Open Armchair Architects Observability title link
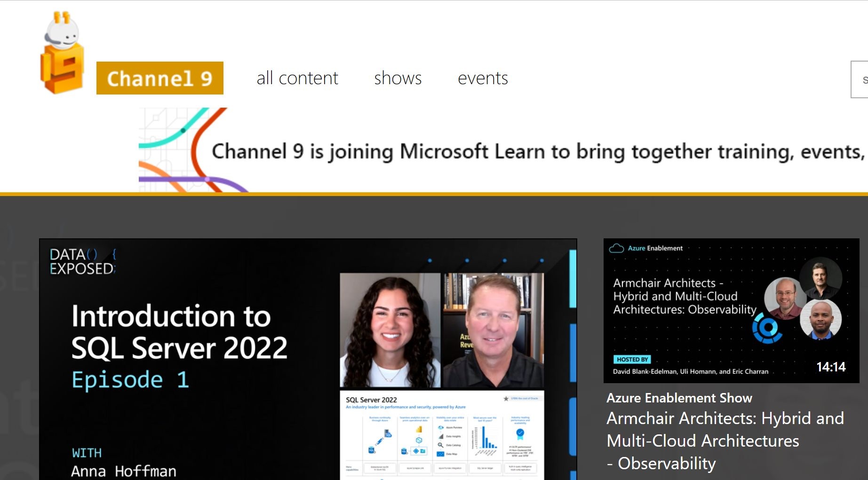 coord(725,441)
